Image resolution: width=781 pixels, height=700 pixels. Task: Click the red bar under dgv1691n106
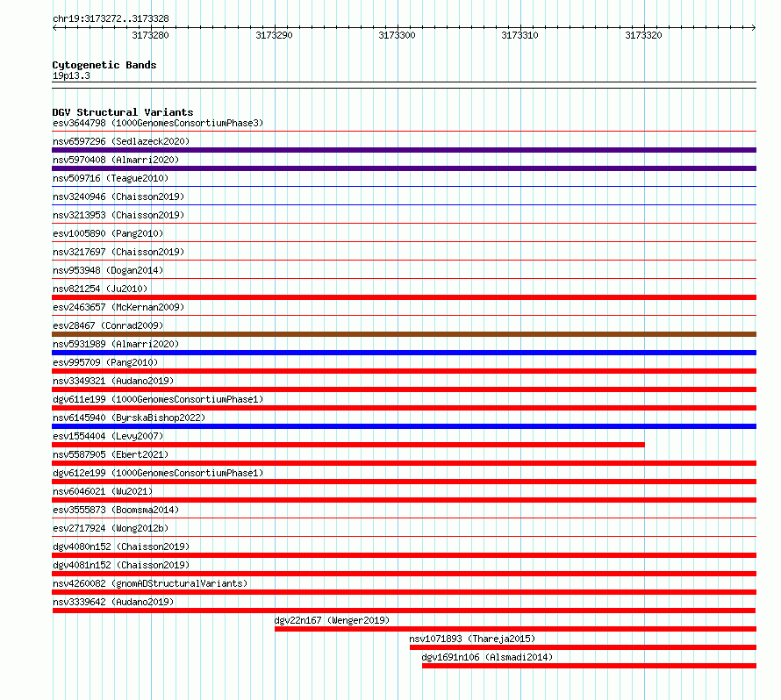(x=589, y=666)
